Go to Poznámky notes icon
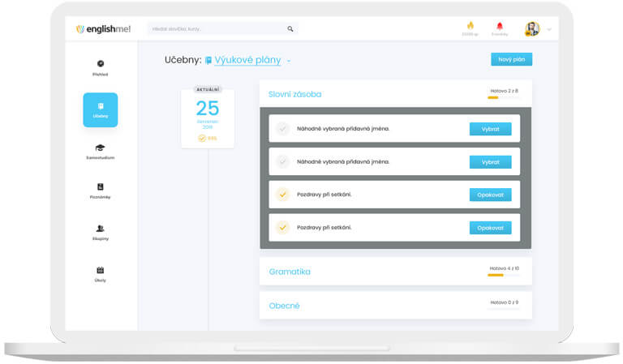 point(100,186)
